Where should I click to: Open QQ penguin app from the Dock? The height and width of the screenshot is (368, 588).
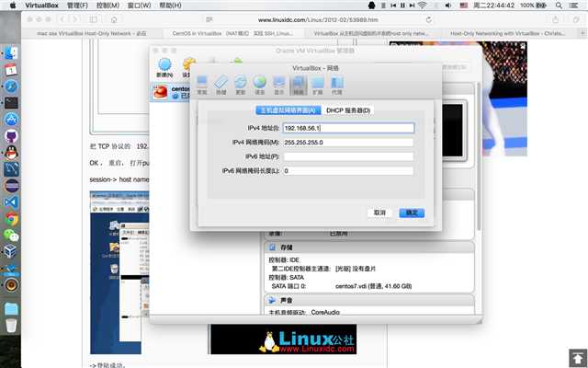tap(11, 153)
